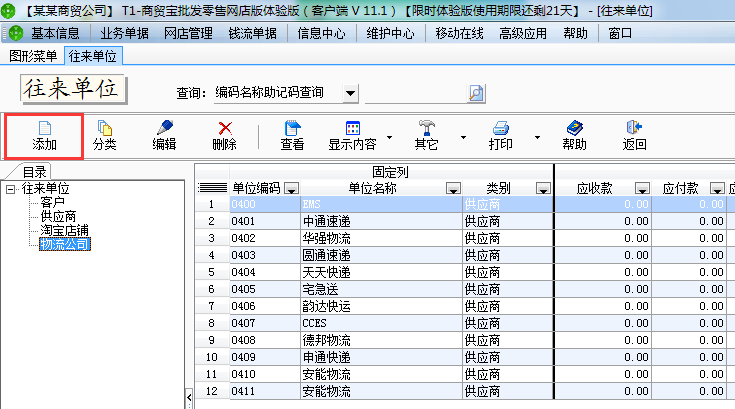Select the 宅急送 row

coord(381,289)
